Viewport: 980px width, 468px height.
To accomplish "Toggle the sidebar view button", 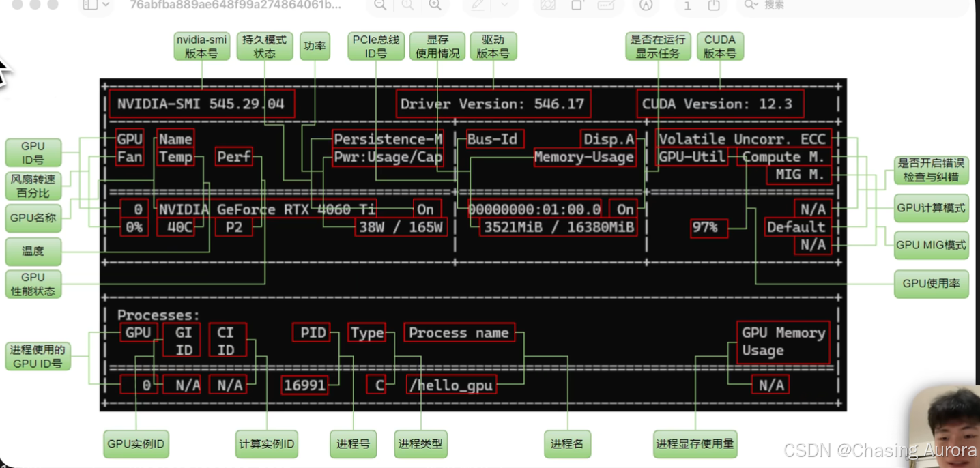I will point(89,5).
